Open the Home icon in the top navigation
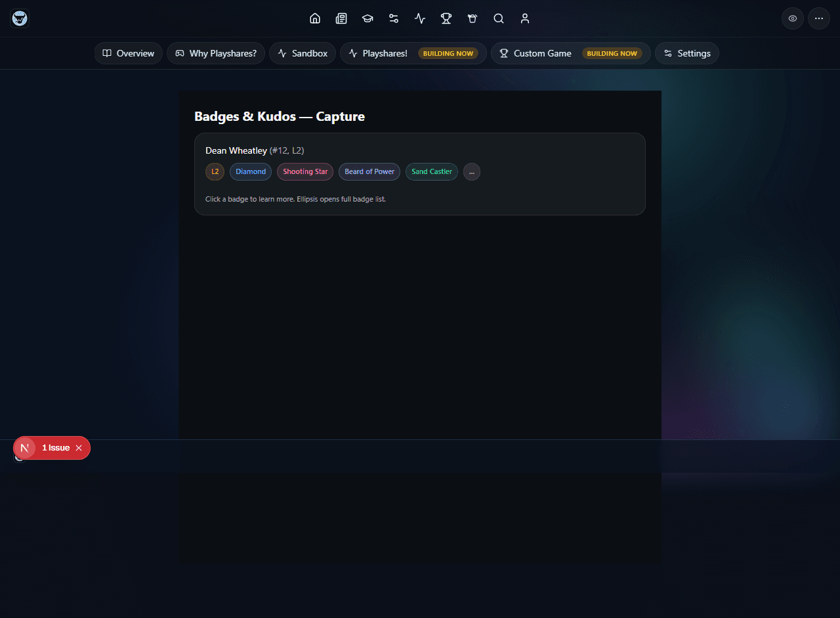Viewport: 840px width, 618px height. click(315, 18)
